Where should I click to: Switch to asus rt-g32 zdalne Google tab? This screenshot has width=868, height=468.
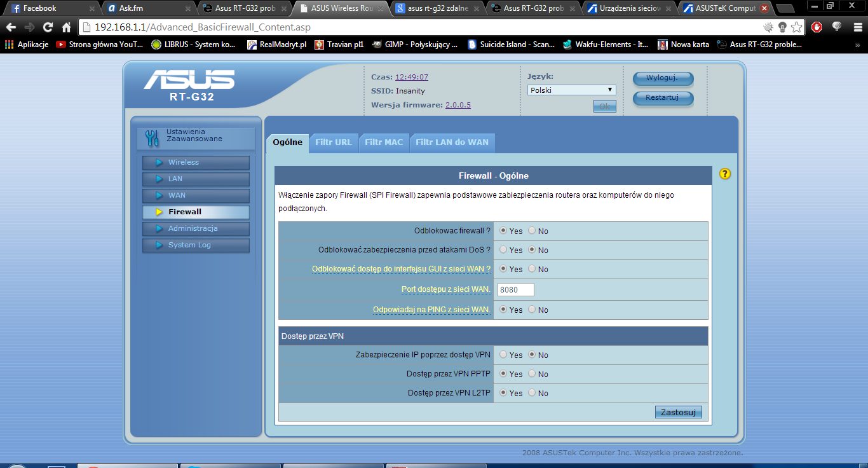(438, 8)
